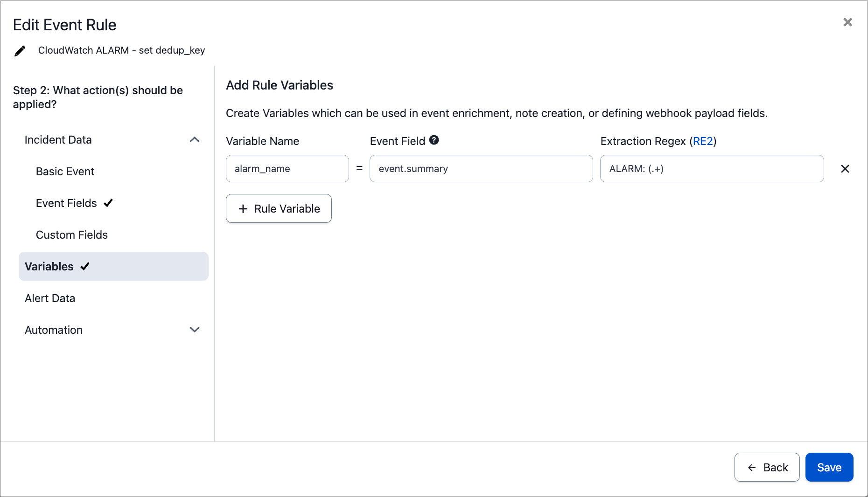Save the event rule
Viewport: 868px width, 497px height.
click(829, 467)
